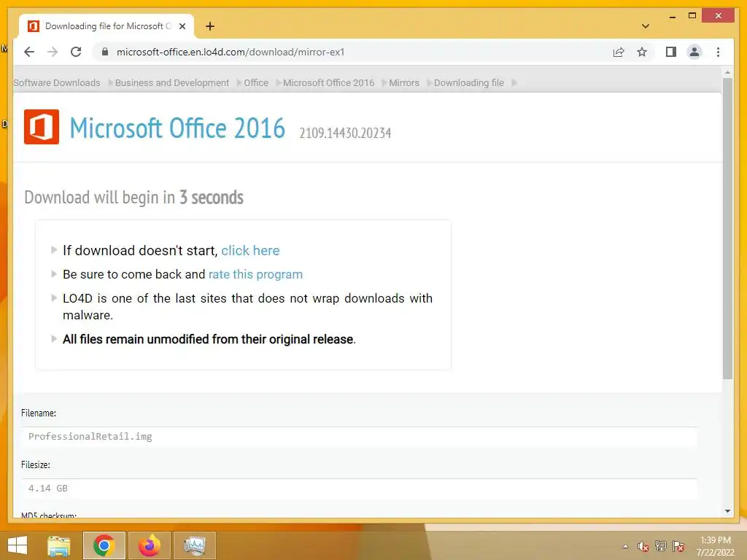Viewport: 747px width, 560px height.
Task: Open the taskbar clock 1:39 PM
Action: point(715,546)
